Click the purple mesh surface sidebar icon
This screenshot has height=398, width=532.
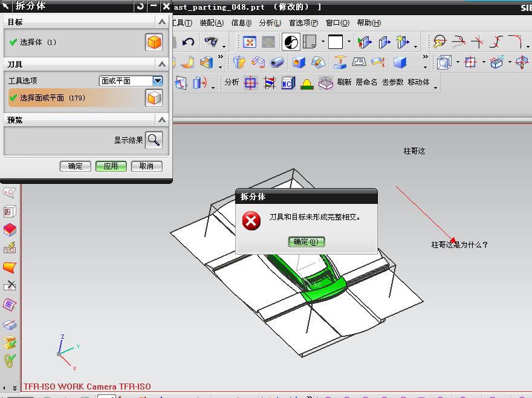point(10,305)
